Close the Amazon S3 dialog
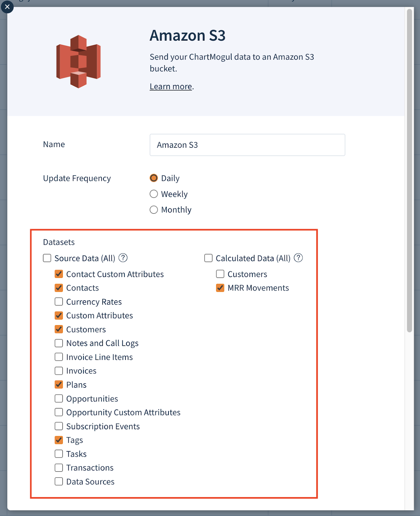This screenshot has height=516, width=420. click(7, 7)
